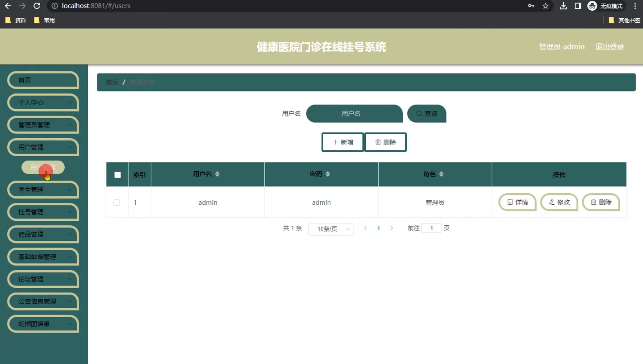Collapse the 用户管理 sidebar menu
Image resolution: width=643 pixels, height=364 pixels.
[43, 147]
